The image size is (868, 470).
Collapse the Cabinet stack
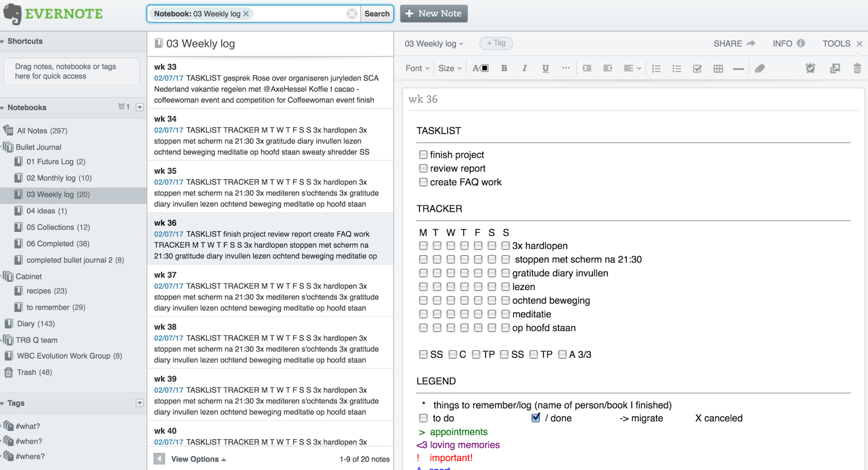pos(2,276)
